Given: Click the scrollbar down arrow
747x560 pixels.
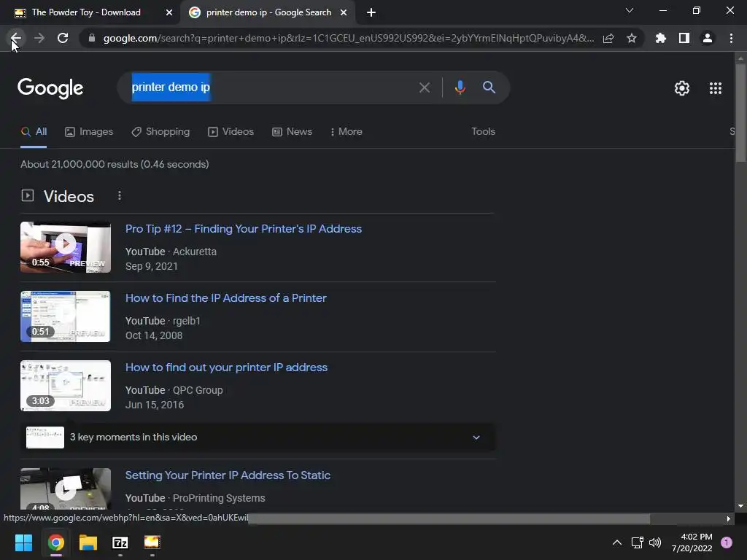Looking at the screenshot, I should click(x=740, y=506).
